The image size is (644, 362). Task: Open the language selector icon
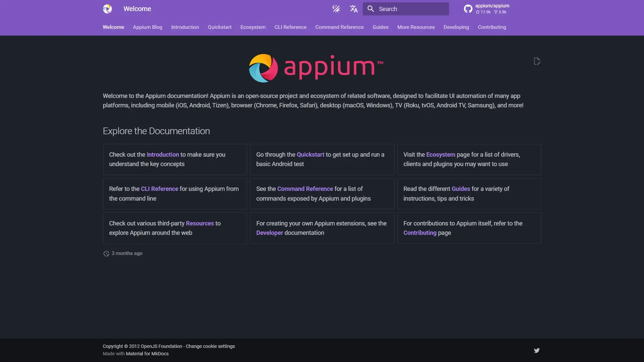(x=354, y=9)
